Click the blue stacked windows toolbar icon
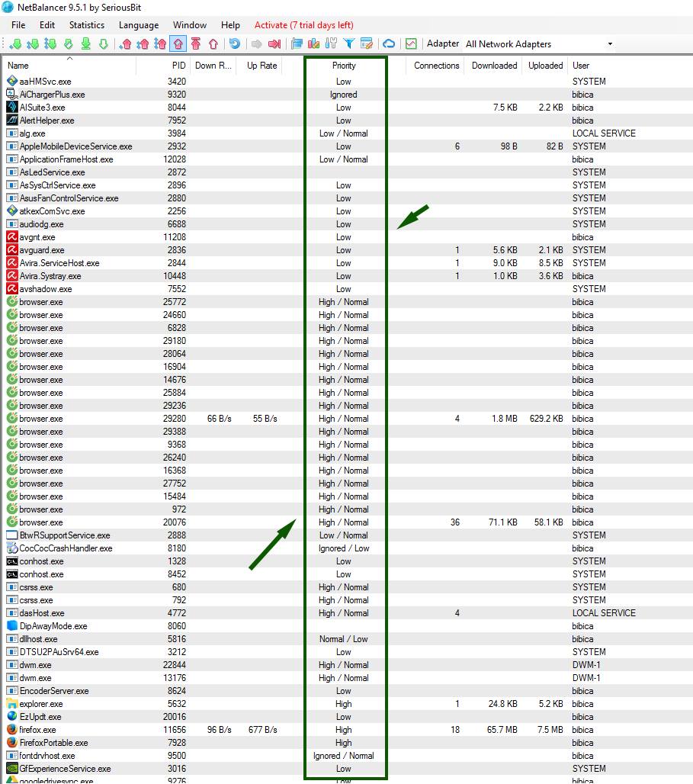Screen dimensions: 693x784 [297, 44]
